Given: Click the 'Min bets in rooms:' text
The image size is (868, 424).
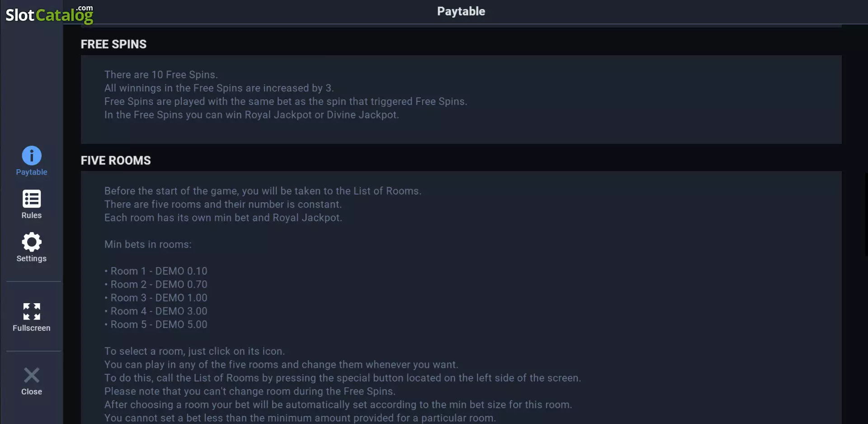Looking at the screenshot, I should tap(148, 244).
